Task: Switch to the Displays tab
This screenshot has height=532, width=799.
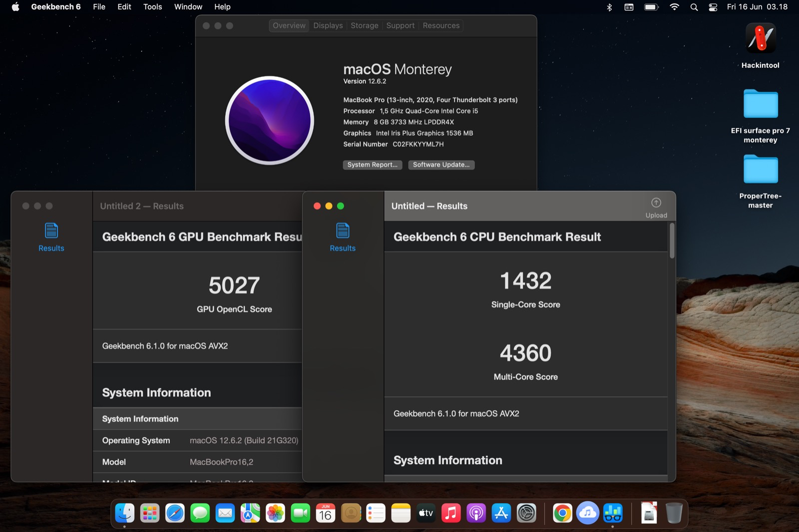Action: click(328, 25)
